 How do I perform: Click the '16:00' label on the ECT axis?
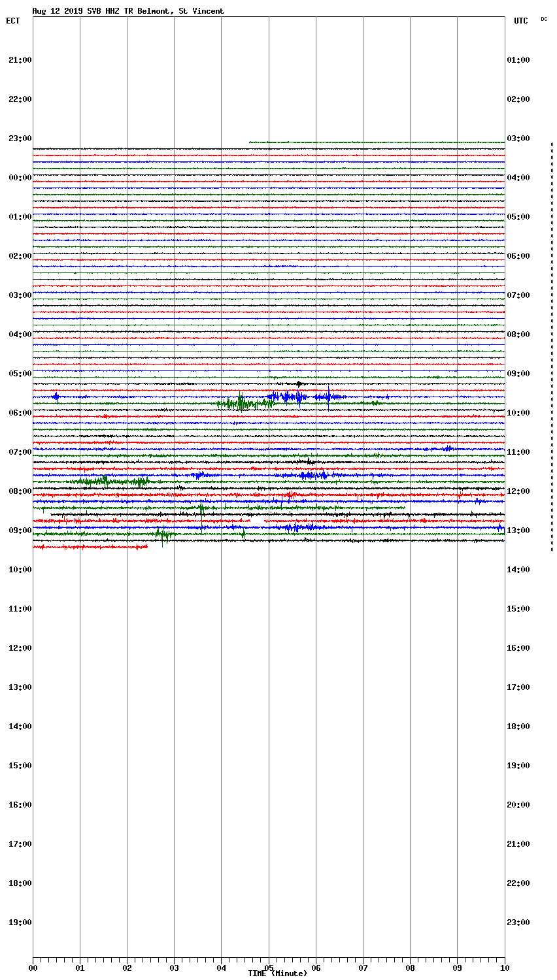20,805
